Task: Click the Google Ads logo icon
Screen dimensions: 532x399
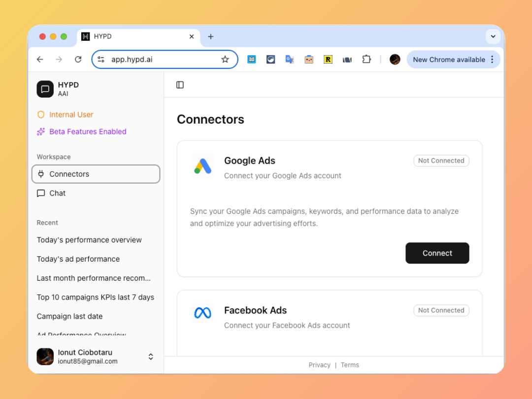Action: pos(203,166)
